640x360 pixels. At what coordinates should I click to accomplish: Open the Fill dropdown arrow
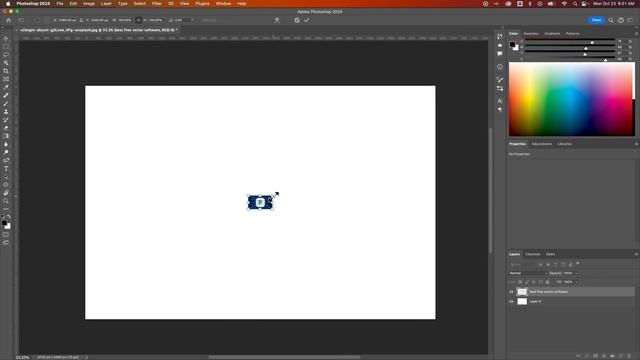577,282
